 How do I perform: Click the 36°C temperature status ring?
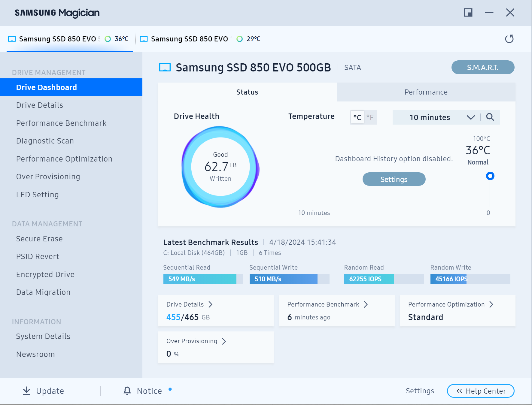[108, 39]
